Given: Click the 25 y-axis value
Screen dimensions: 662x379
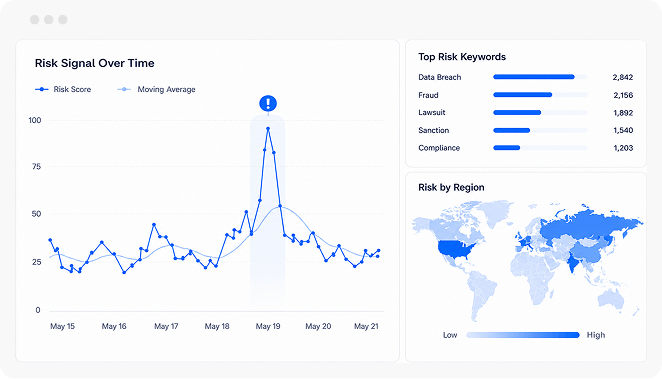Looking at the screenshot, I should click(36, 262).
